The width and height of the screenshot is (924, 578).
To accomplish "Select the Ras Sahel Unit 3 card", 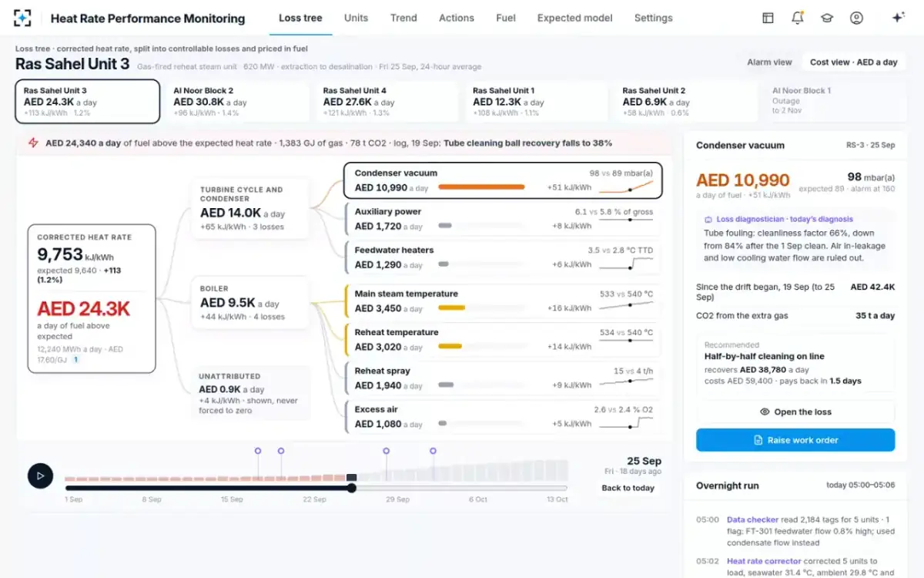I will 88,101.
